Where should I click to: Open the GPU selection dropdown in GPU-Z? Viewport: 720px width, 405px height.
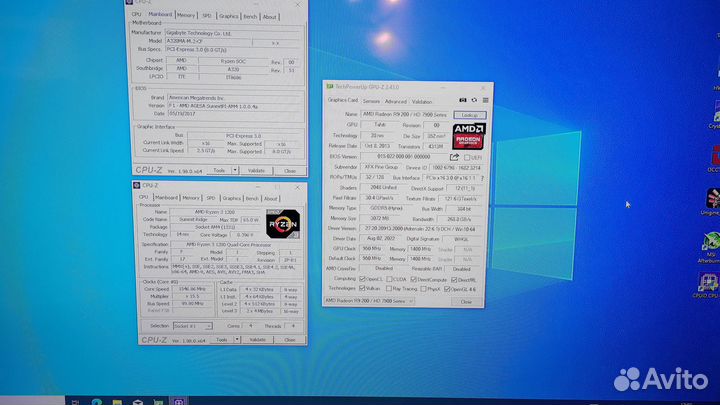pyautogui.click(x=369, y=301)
